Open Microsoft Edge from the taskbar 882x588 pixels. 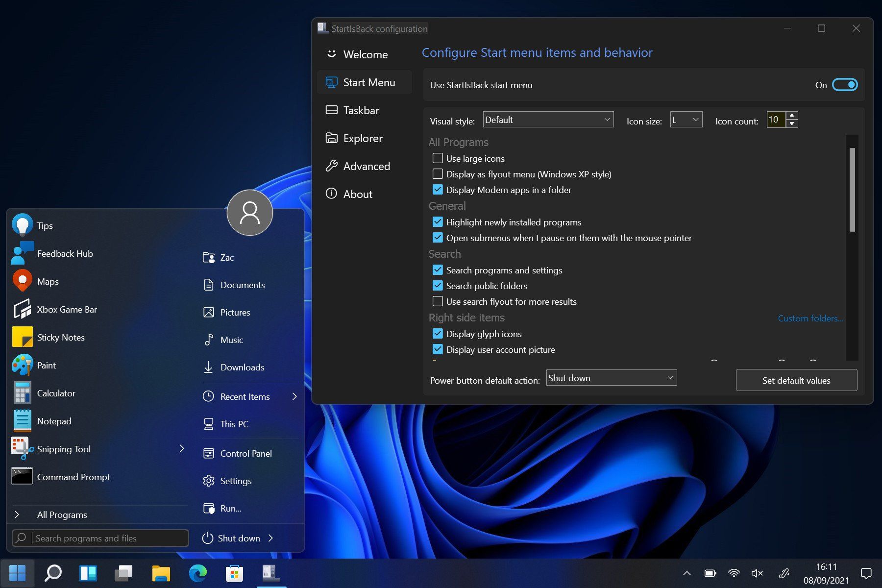(198, 573)
